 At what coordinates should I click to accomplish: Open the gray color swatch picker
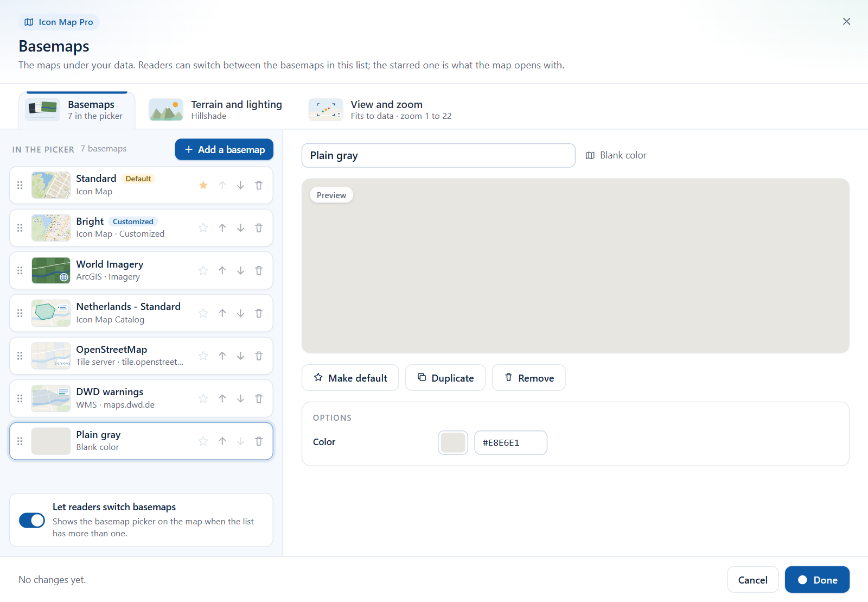[x=453, y=442]
